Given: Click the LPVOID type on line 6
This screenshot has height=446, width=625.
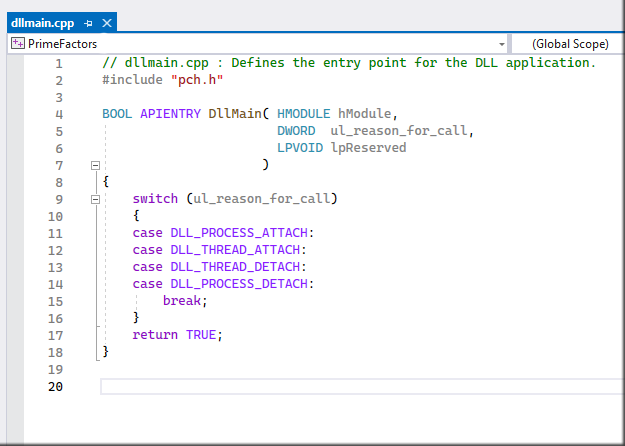Looking at the screenshot, I should pyautogui.click(x=300, y=148).
